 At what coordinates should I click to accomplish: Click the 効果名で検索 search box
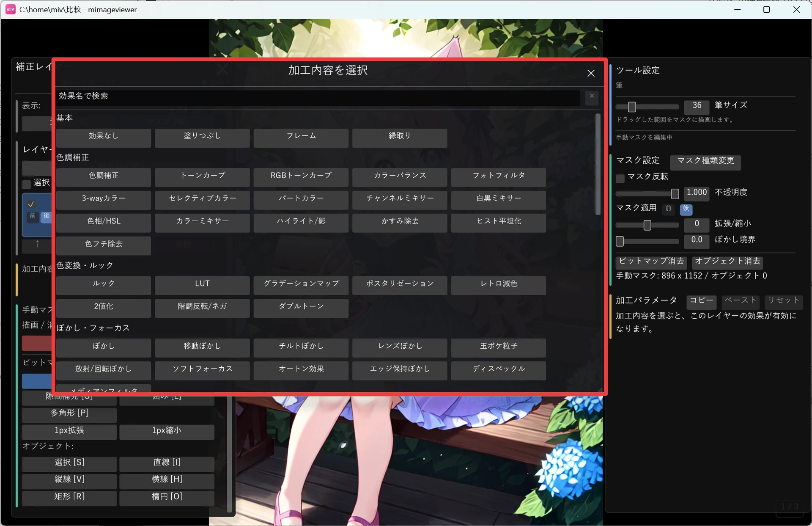click(x=318, y=97)
